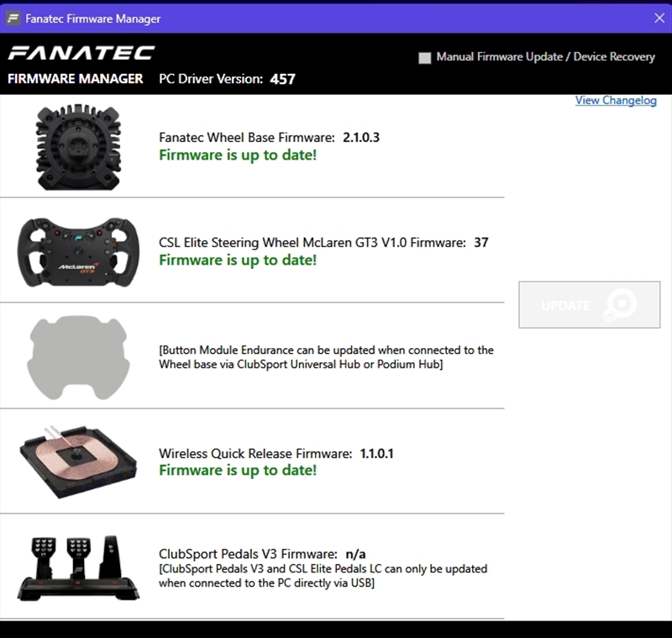Click the 'Fanatec Wheel Base Firmware:' label
Image resolution: width=672 pixels, height=638 pixels.
[x=247, y=138]
